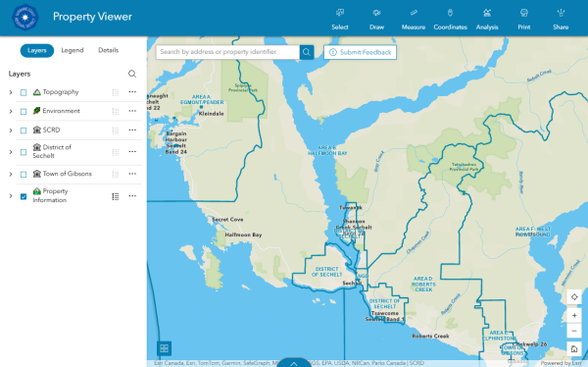Viewport: 588px width, 367px height.
Task: Click the Tetrahedron Provincial Park label
Action: [x=465, y=167]
